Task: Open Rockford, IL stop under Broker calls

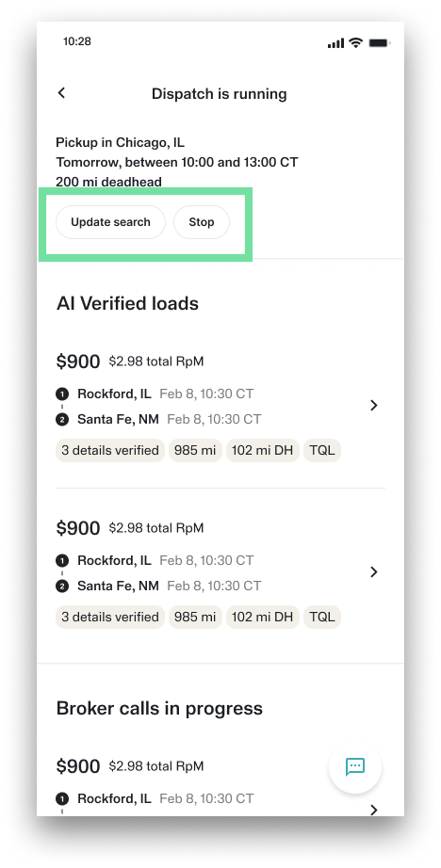Action: point(114,798)
